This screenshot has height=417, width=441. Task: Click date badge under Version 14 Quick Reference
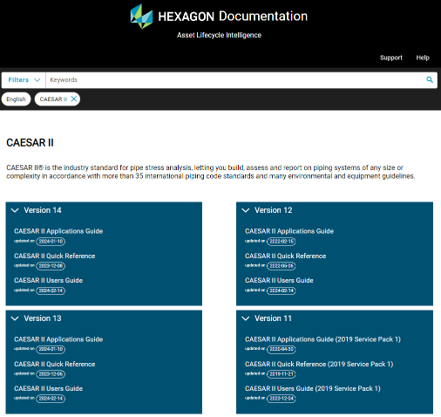point(51,266)
